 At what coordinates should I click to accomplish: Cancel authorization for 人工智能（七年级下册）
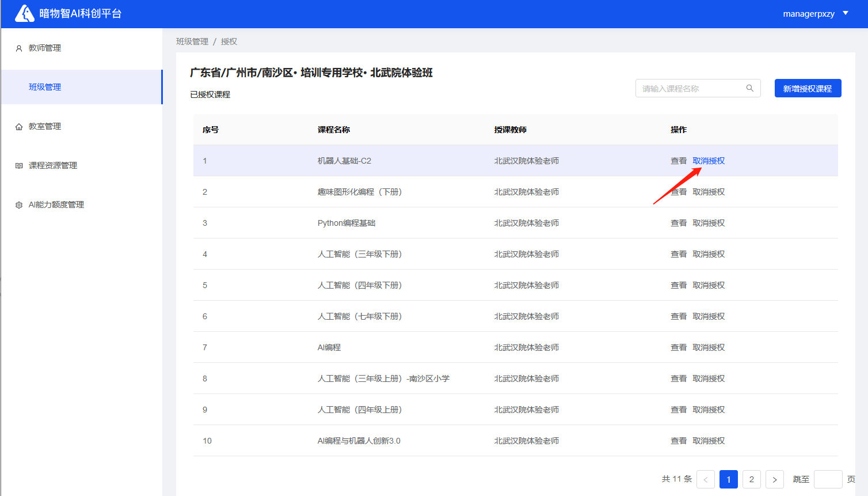709,316
